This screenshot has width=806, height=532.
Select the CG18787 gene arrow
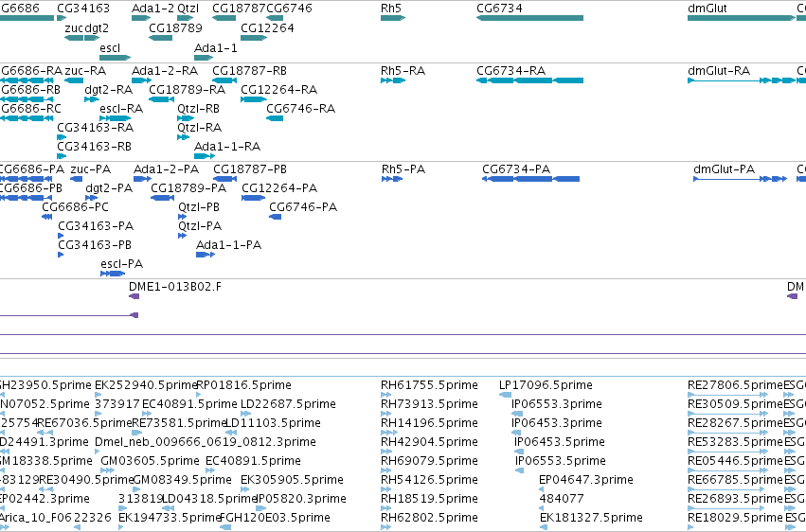[224, 18]
